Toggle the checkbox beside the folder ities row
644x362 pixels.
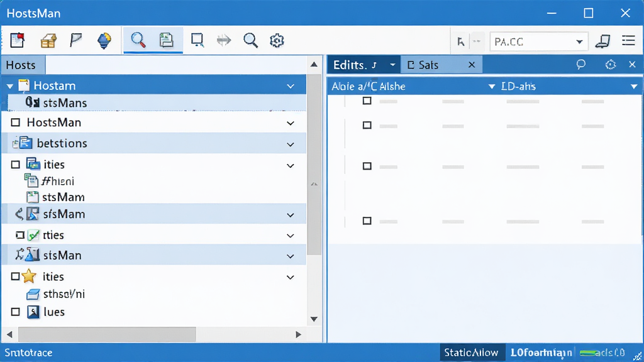pyautogui.click(x=16, y=165)
